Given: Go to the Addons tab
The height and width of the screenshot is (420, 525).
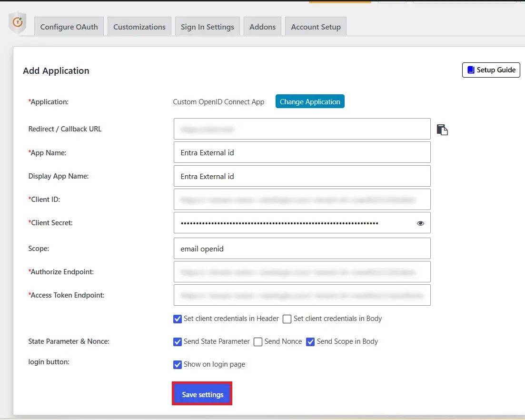Looking at the screenshot, I should pos(263,27).
